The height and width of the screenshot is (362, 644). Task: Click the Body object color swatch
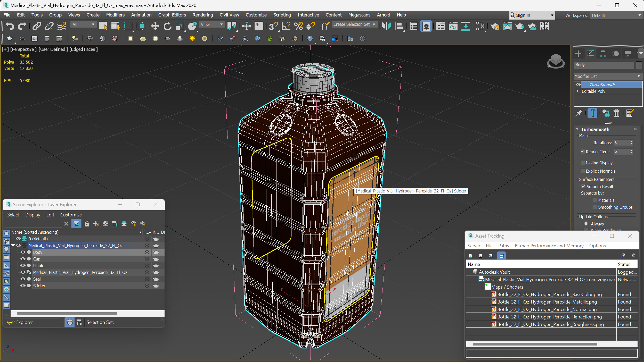click(x=639, y=65)
